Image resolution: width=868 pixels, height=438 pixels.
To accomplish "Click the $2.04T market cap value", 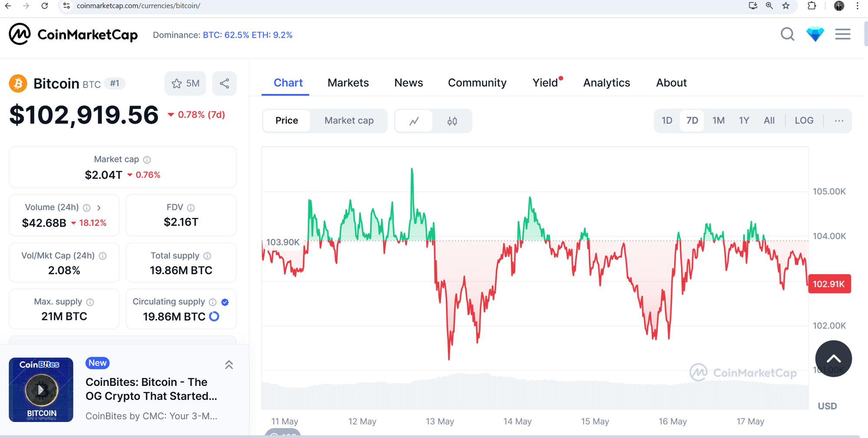I will pos(104,175).
